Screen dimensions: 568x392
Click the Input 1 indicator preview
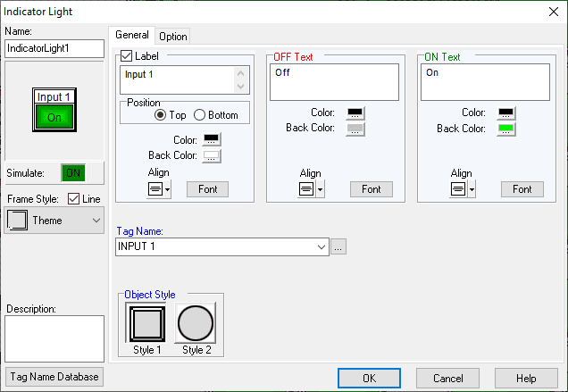pos(54,110)
